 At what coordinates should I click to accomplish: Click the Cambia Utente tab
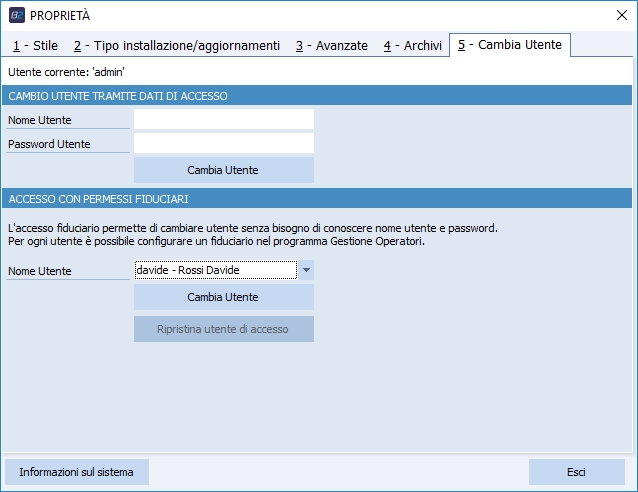[510, 44]
